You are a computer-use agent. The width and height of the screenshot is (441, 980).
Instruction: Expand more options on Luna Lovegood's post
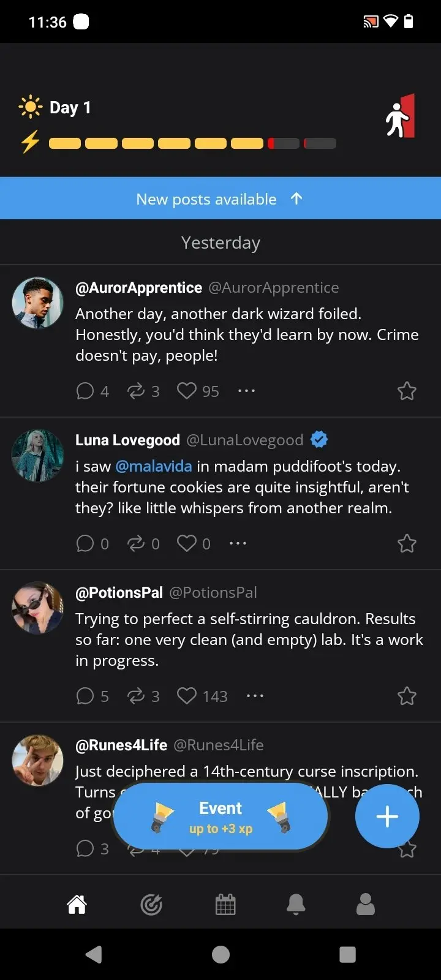click(x=238, y=543)
